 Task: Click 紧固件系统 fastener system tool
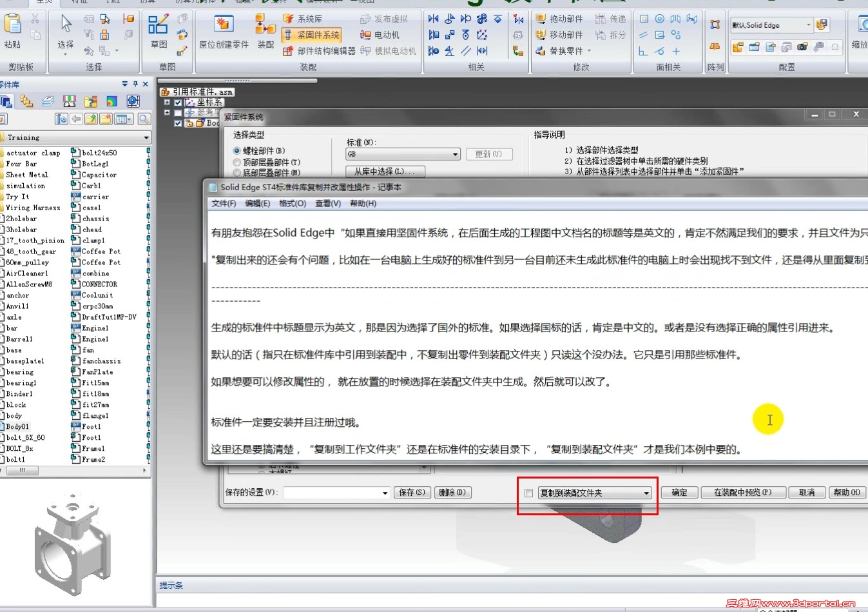pyautogui.click(x=312, y=35)
